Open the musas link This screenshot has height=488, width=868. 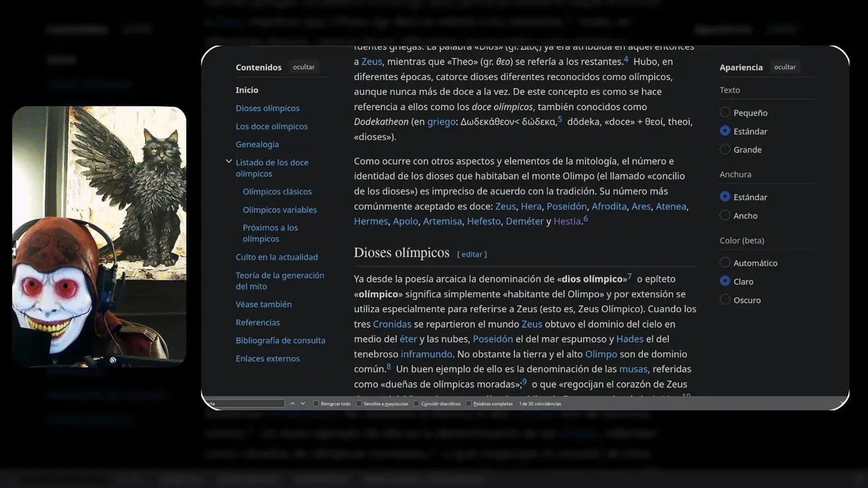(633, 369)
